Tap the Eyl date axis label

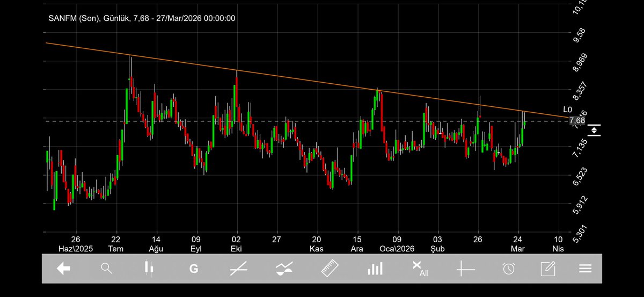point(196,249)
